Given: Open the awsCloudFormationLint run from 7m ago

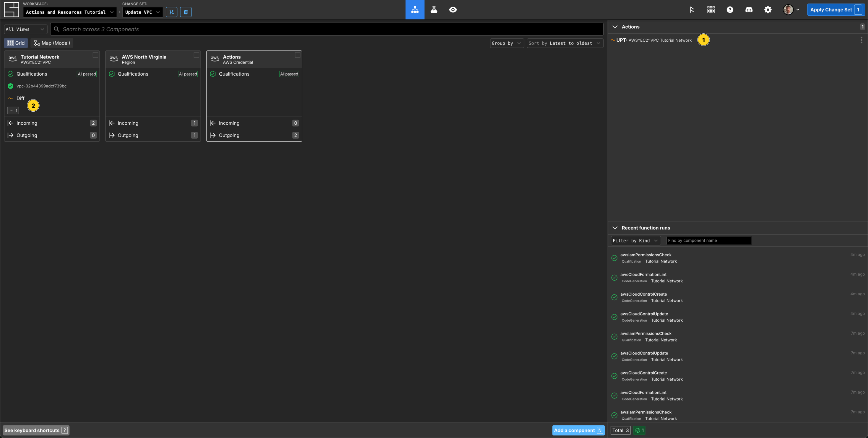Looking at the screenshot, I should (738, 395).
